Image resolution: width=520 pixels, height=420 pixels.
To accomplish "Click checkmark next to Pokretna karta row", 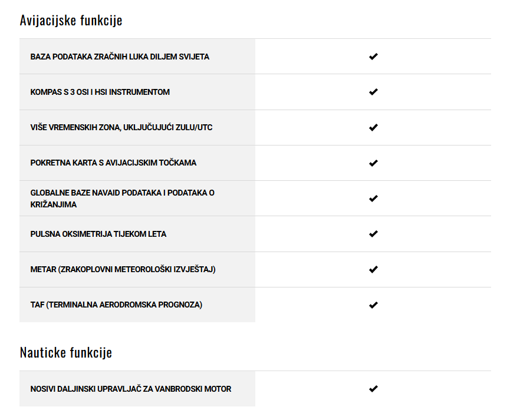I will click(x=373, y=163).
